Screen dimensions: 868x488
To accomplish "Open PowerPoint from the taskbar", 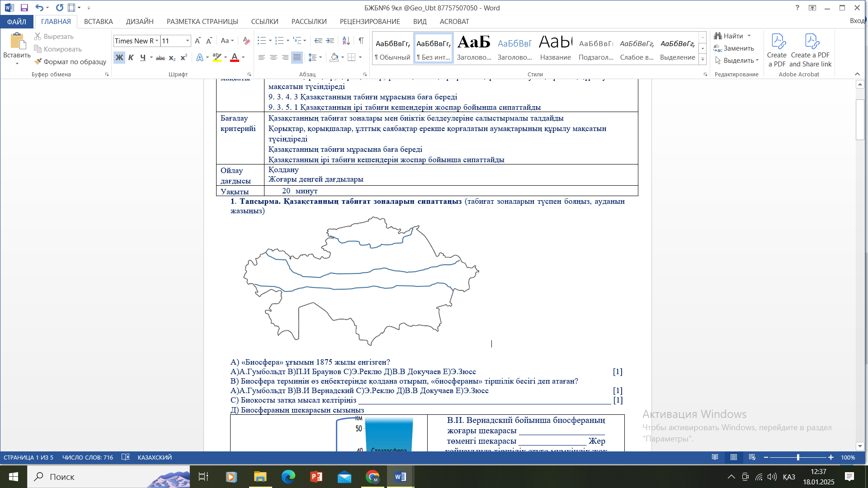I will click(316, 477).
